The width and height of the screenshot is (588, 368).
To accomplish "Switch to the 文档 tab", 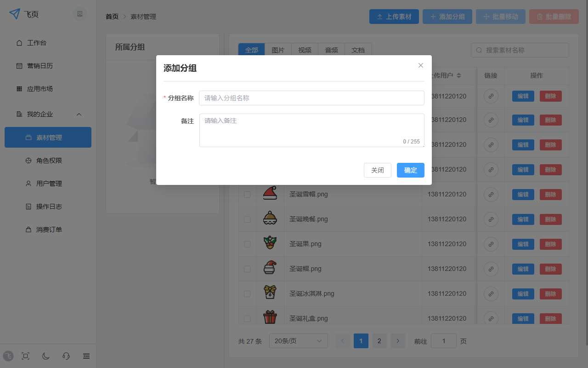I will point(358,50).
